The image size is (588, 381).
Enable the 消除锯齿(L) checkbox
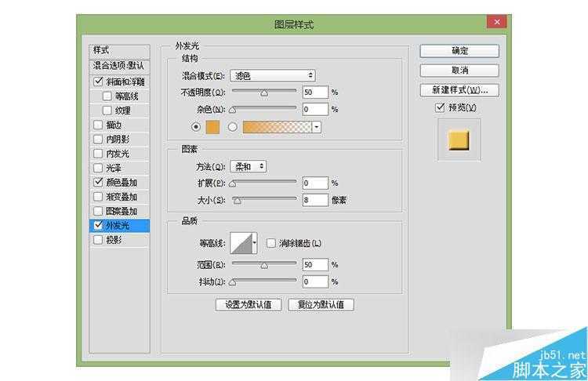tap(270, 243)
